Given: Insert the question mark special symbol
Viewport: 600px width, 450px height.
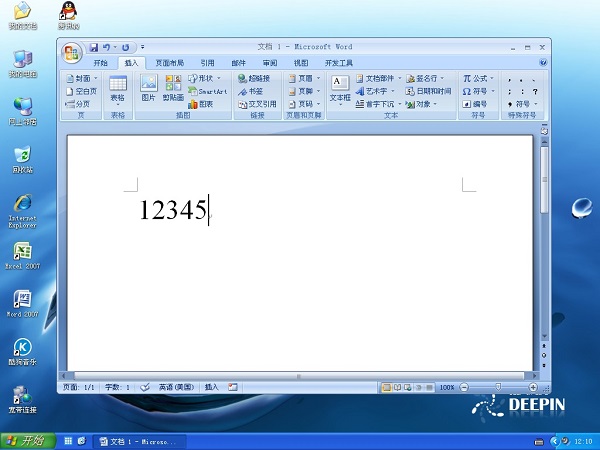Looking at the screenshot, I should coord(535,91).
